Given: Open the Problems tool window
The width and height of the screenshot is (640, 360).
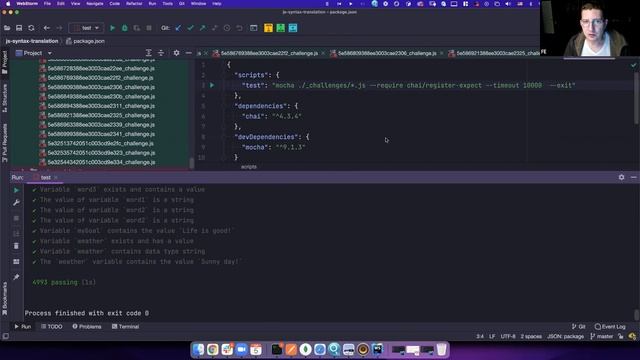Looking at the screenshot, I should (87, 327).
